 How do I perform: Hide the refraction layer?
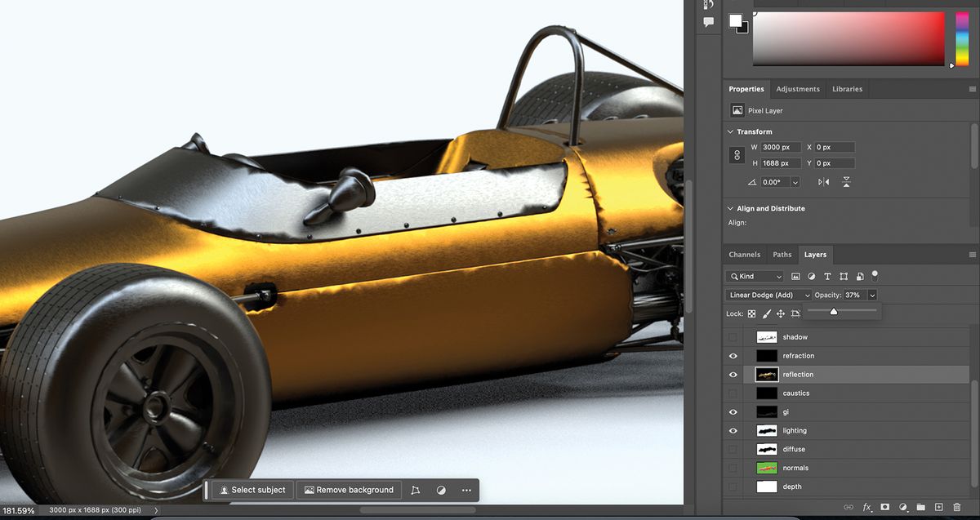pos(733,355)
